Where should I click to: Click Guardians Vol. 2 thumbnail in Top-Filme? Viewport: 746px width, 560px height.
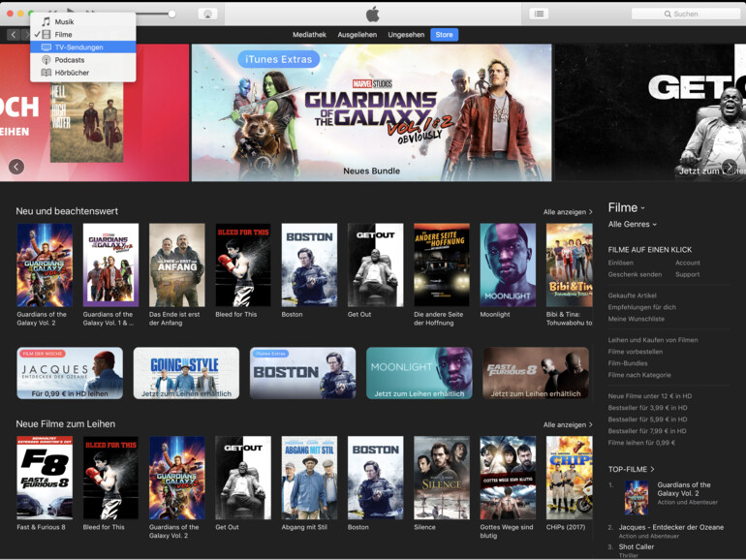pos(637,498)
